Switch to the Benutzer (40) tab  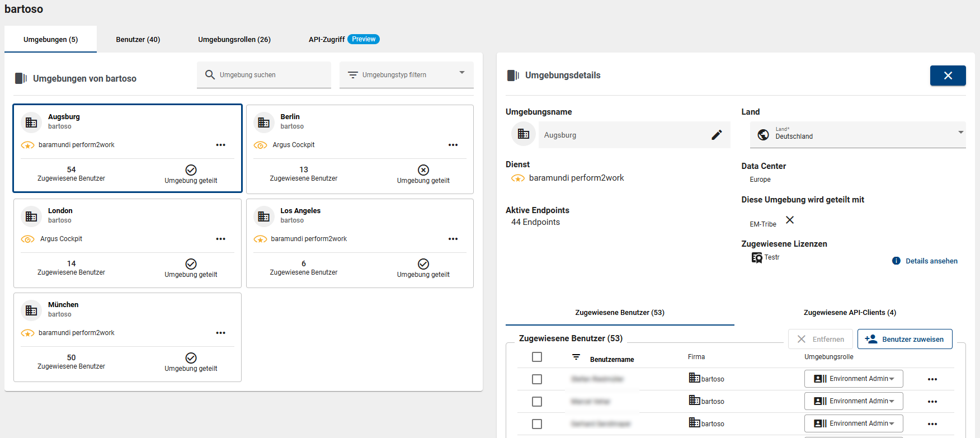[138, 40]
